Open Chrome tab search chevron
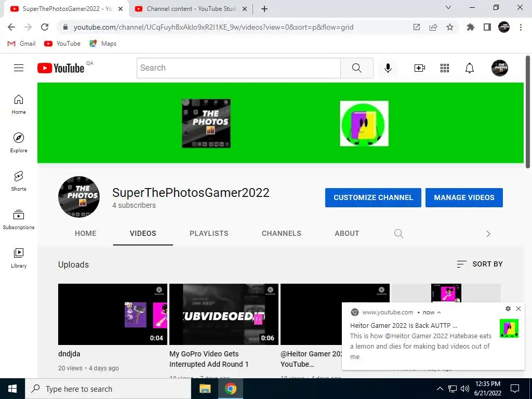This screenshot has width=532, height=399. (x=448, y=7)
